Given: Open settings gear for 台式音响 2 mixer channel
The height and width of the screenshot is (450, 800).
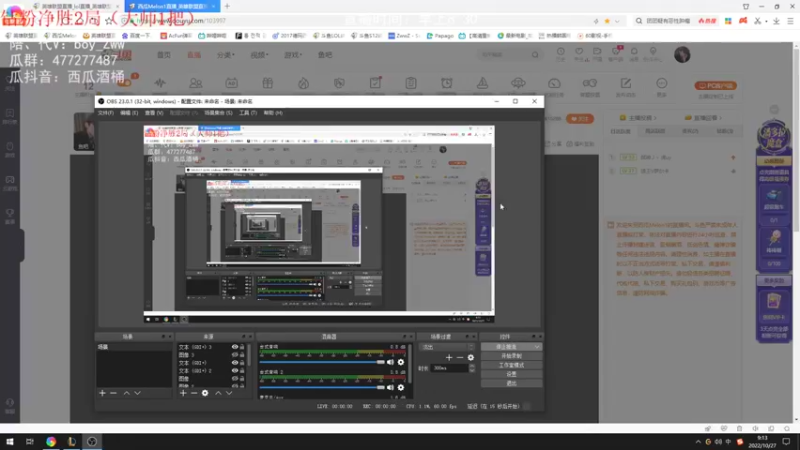Looking at the screenshot, I should point(401,388).
